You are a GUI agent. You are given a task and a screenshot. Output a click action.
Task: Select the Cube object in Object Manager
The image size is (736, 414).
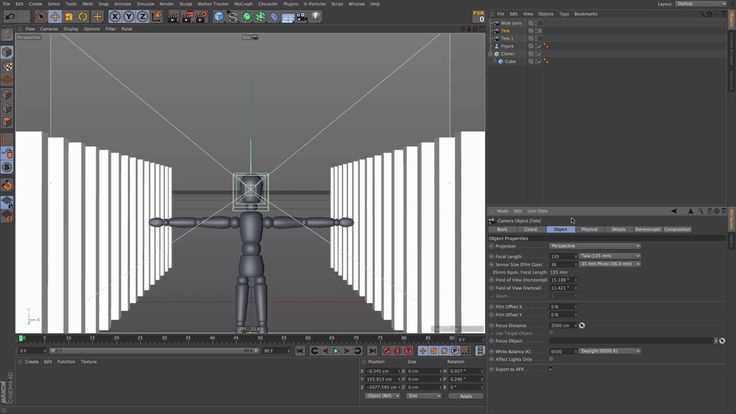tap(510, 61)
